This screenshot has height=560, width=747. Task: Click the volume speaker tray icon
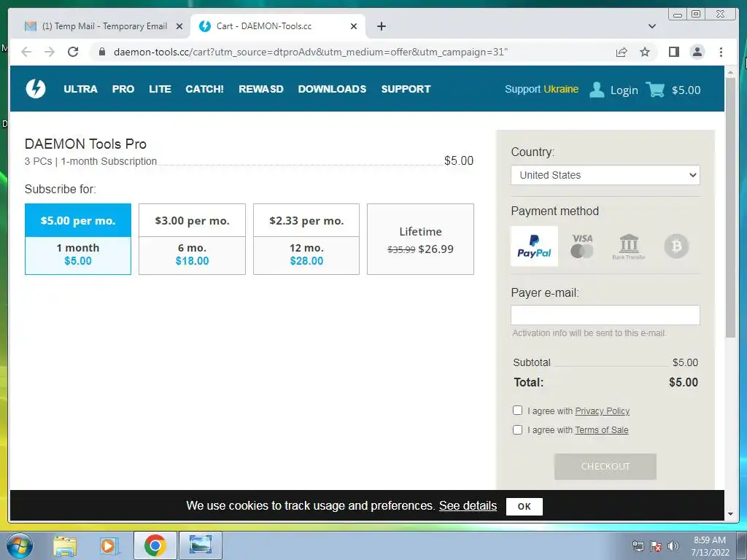click(673, 545)
